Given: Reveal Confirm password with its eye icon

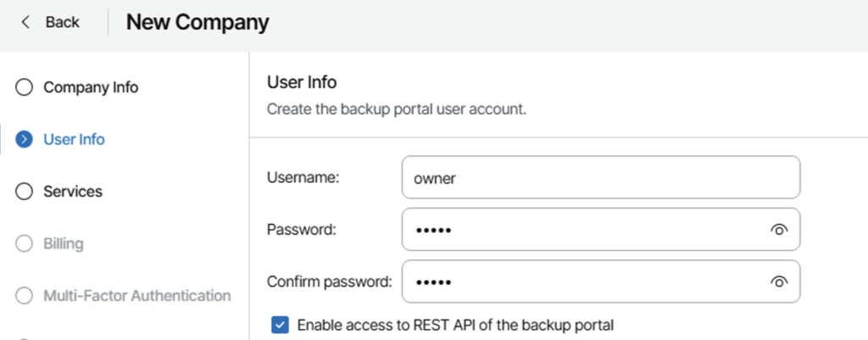Looking at the screenshot, I should 779,281.
